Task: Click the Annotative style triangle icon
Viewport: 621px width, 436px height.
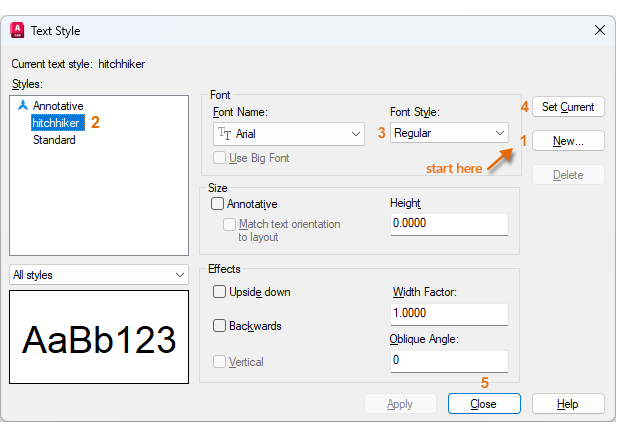Action: [x=23, y=105]
